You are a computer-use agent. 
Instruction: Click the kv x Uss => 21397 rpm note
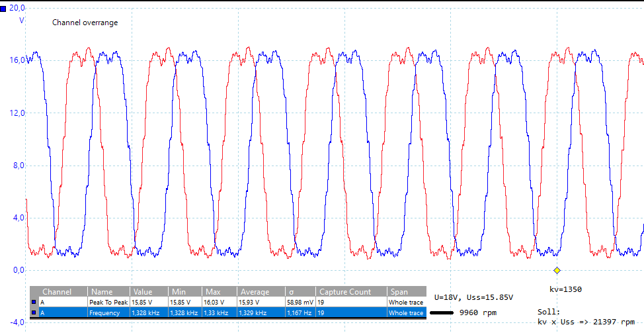coord(586,322)
